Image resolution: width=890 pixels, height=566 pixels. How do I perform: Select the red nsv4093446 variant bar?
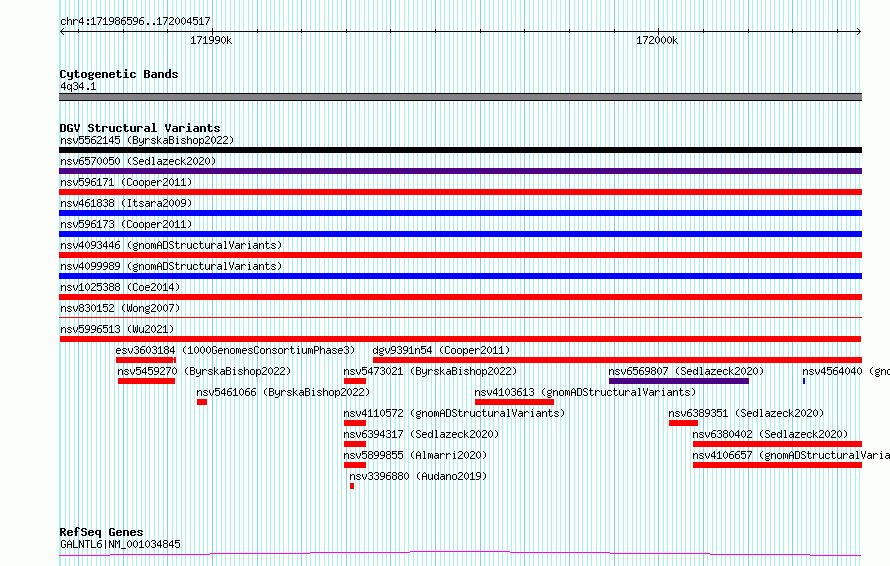pos(460,255)
